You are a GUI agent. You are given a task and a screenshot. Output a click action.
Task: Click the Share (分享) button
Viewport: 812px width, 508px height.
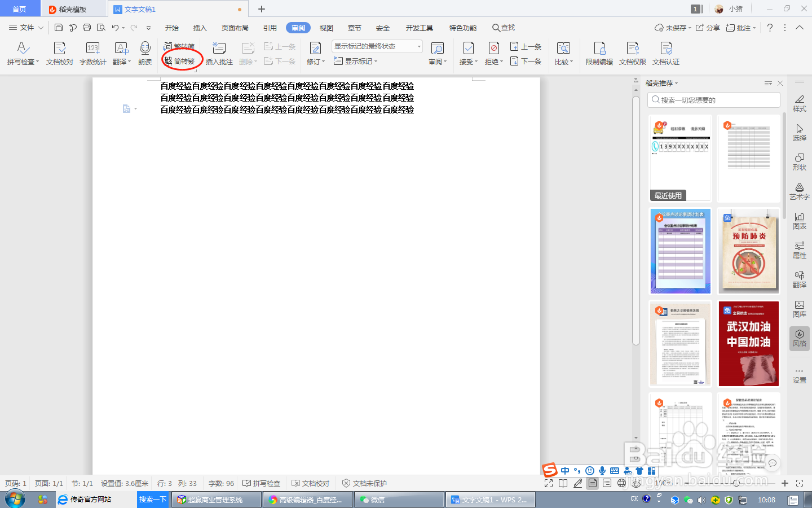coord(708,27)
